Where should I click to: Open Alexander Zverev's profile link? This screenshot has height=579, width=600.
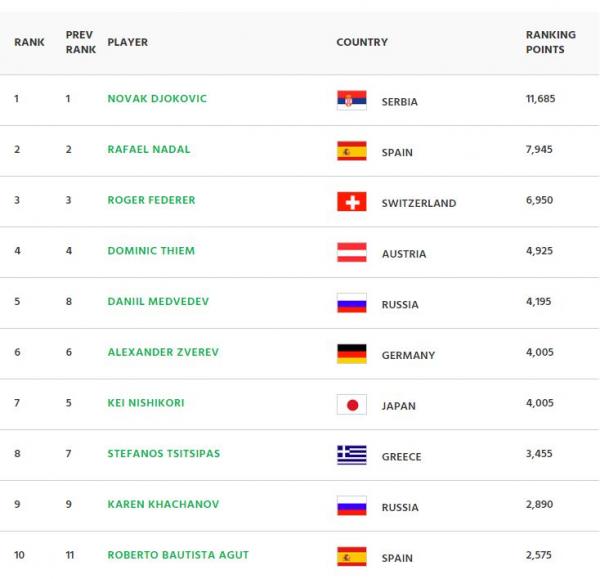pos(163,352)
